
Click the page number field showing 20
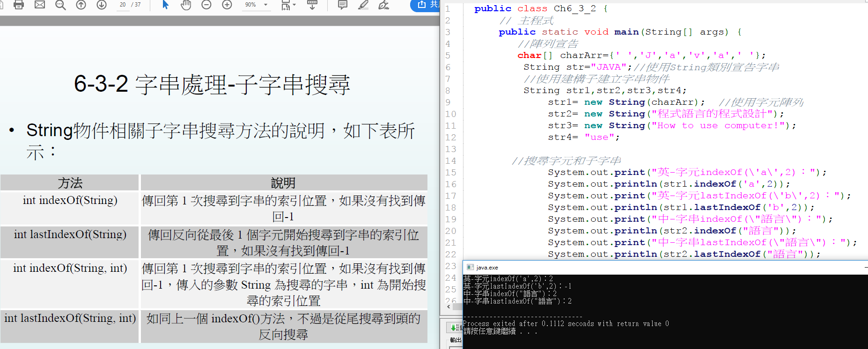(x=123, y=5)
